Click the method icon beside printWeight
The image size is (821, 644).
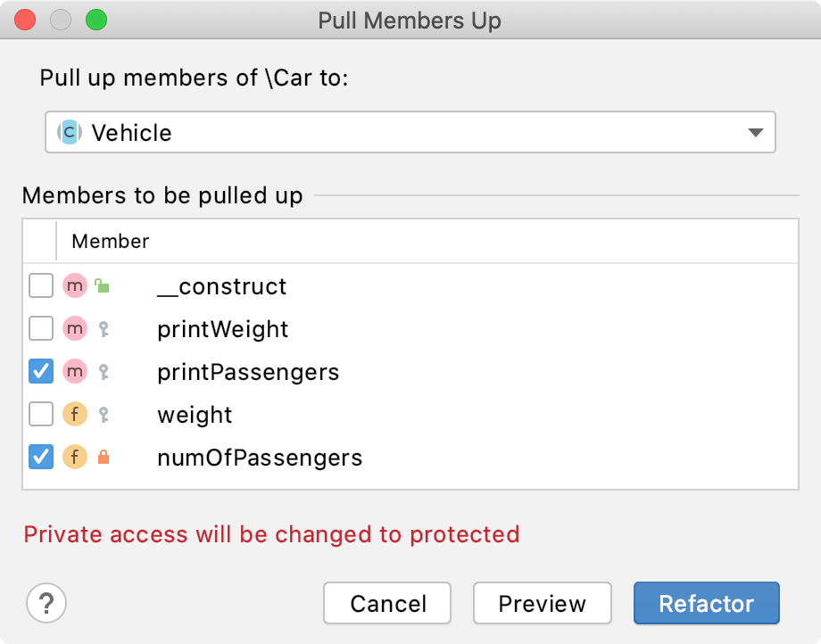75,328
